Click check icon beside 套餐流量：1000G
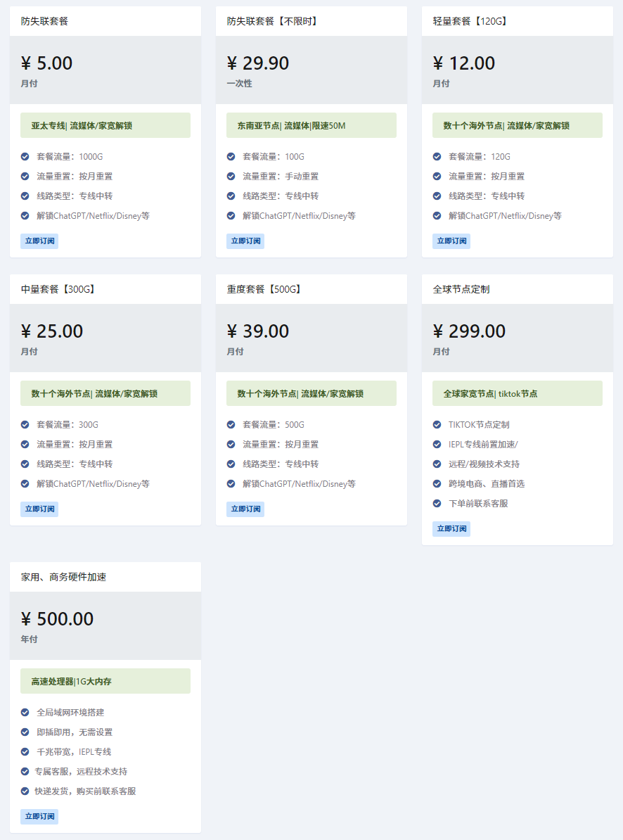 (x=25, y=156)
